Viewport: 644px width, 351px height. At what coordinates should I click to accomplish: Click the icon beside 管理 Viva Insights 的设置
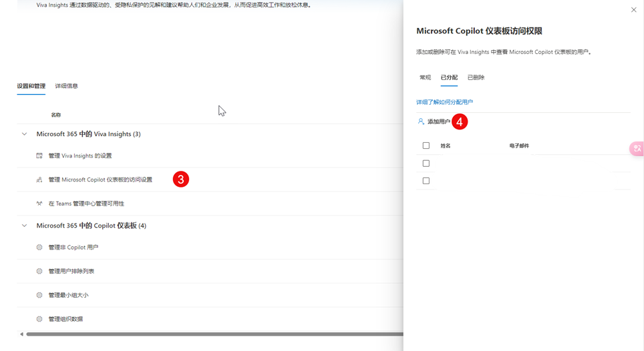39,156
